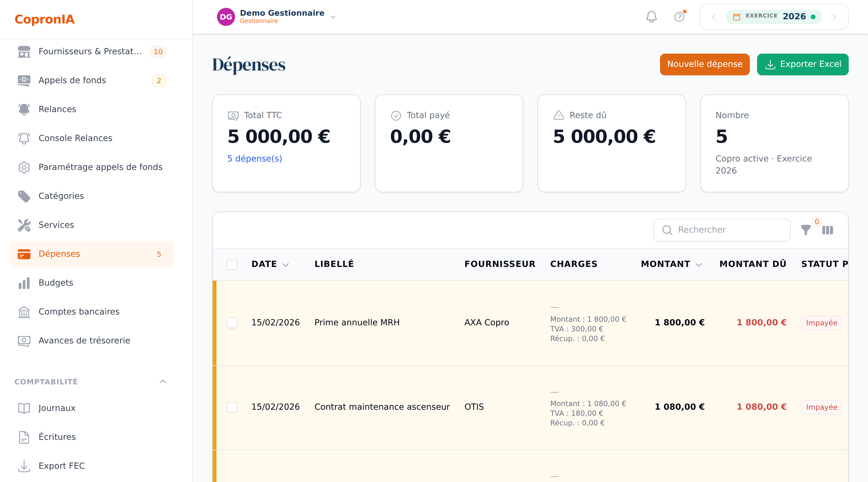The width and height of the screenshot is (868, 482).
Task: Click Impayée badge for Prime annuelle MRH
Action: 821,323
